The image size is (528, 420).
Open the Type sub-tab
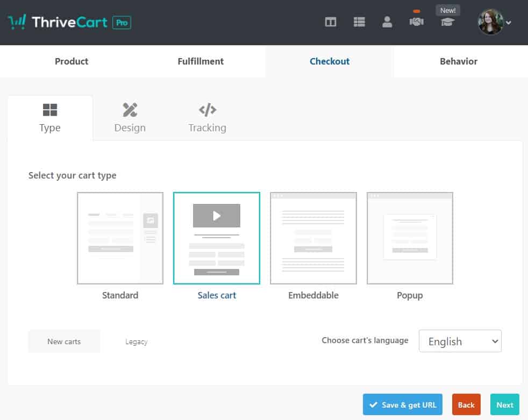tap(50, 118)
